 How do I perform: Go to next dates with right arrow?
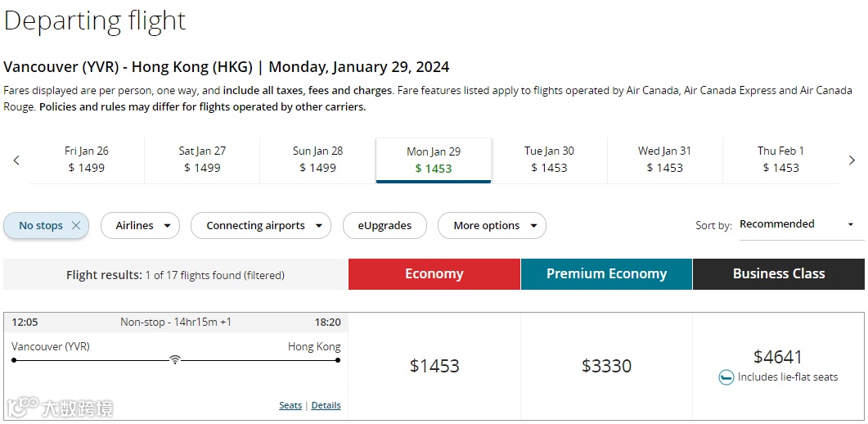pos(852,160)
